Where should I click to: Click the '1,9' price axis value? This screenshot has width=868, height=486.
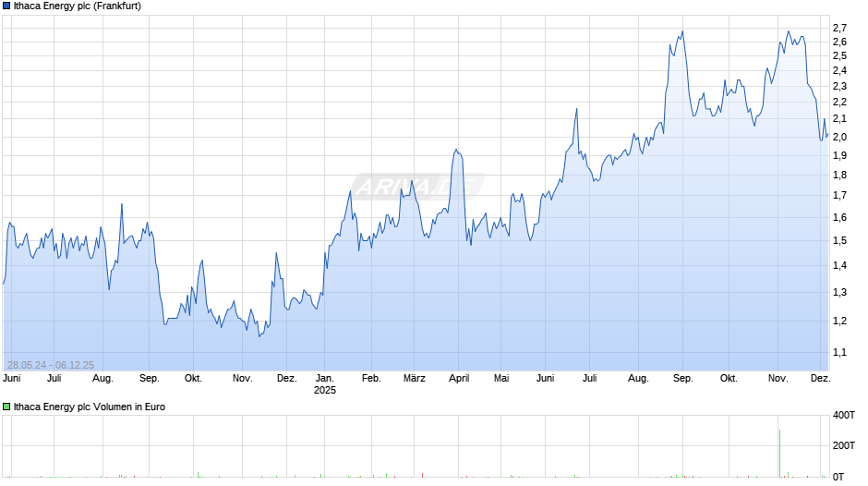click(x=839, y=156)
